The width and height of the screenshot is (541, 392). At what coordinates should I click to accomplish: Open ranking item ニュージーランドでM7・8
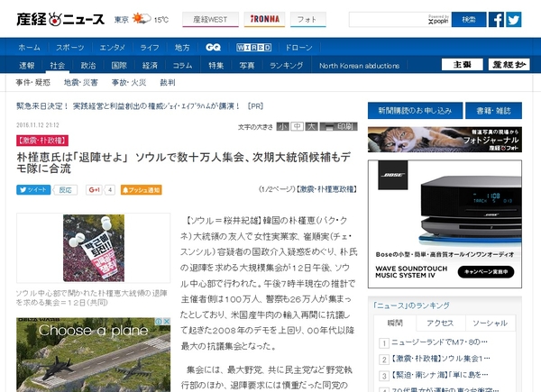tap(439, 342)
